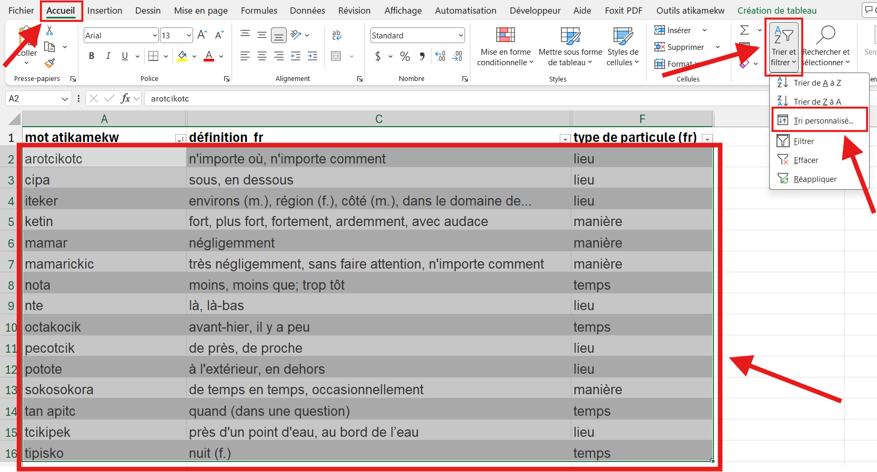Align text to bottom of cell
Screen dimensions: 877x472
pos(278,35)
